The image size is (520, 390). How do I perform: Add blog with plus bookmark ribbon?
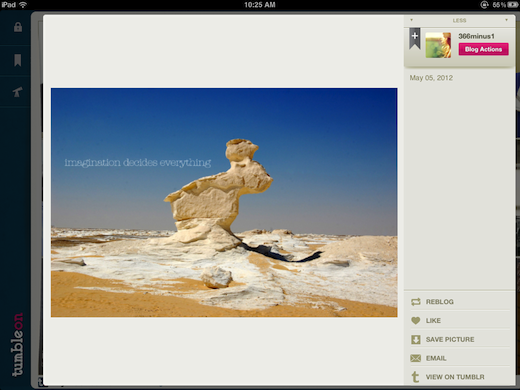415,38
